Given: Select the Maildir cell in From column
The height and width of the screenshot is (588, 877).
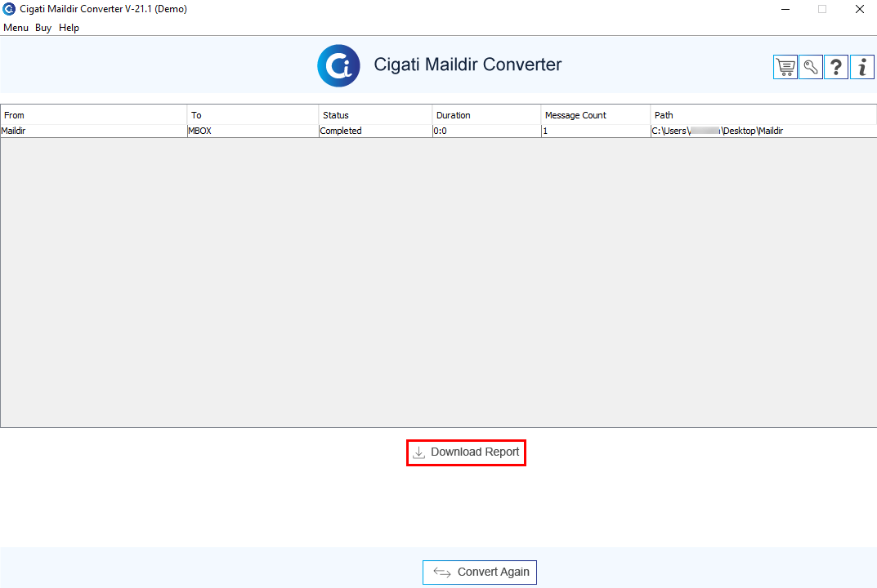Looking at the screenshot, I should click(93, 131).
